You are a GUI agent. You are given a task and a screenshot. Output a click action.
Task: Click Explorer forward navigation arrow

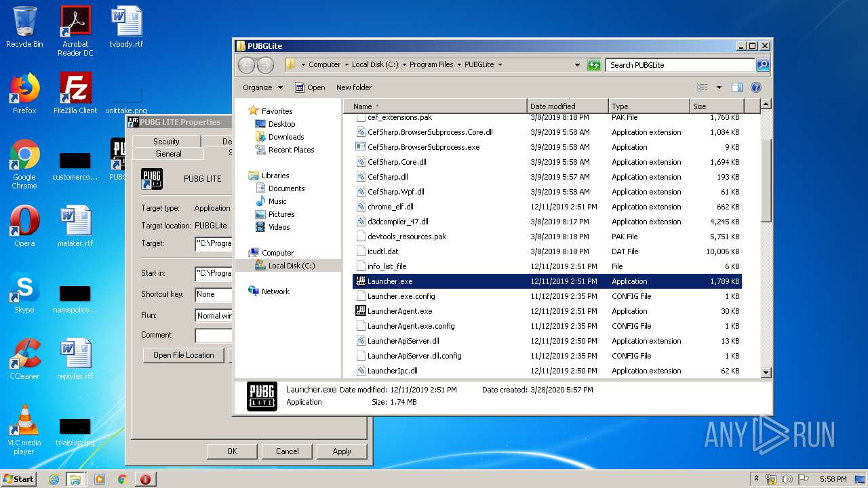265,65
